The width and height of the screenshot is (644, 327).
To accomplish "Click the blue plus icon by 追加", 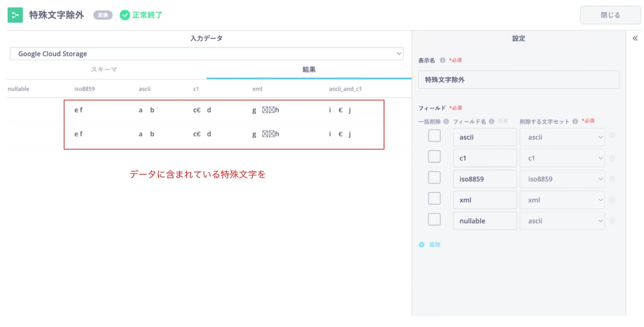I will pos(421,244).
